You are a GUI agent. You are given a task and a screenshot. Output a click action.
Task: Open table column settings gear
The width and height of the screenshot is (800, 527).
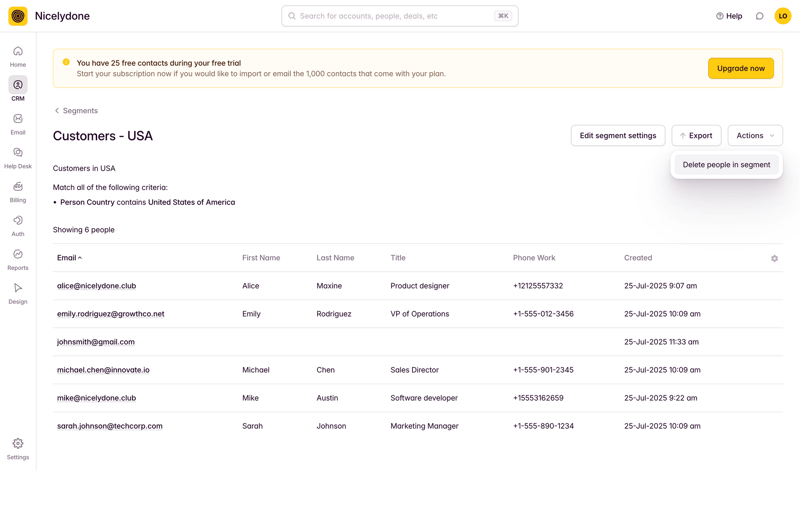774,259
